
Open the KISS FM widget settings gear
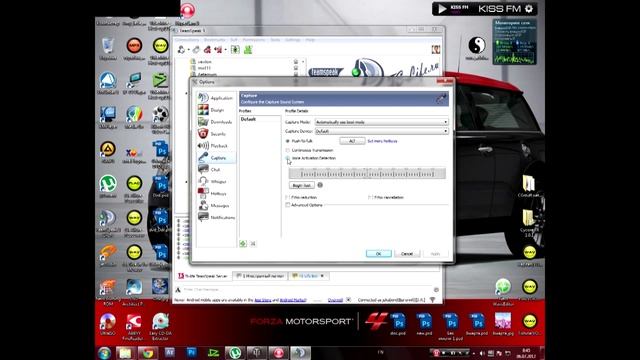coord(529,9)
